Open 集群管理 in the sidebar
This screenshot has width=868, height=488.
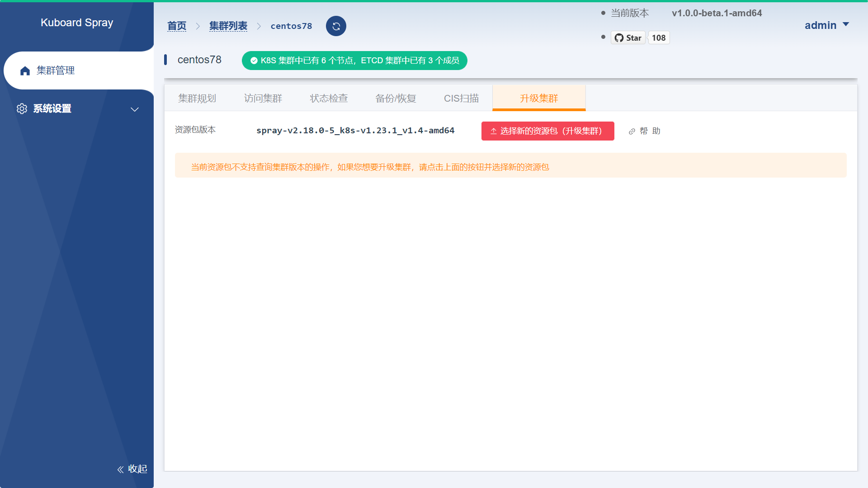[79, 70]
